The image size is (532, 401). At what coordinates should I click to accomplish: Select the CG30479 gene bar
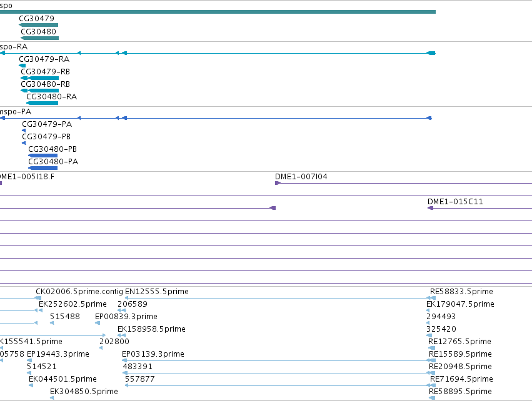tap(38, 25)
